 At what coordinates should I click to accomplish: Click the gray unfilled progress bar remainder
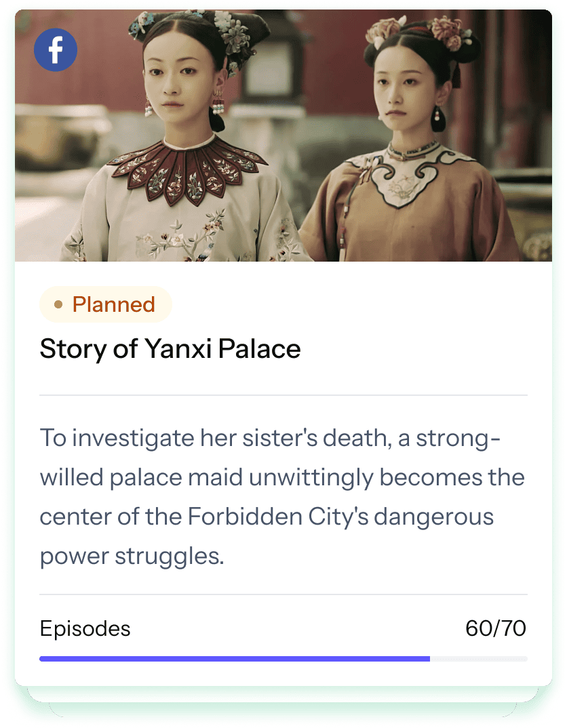tap(479, 659)
